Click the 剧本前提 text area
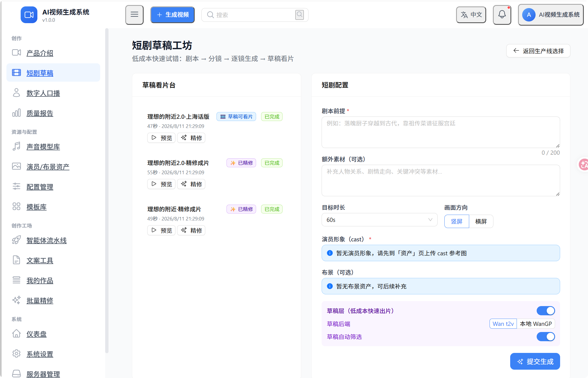The height and width of the screenshot is (378, 588). [x=441, y=132]
